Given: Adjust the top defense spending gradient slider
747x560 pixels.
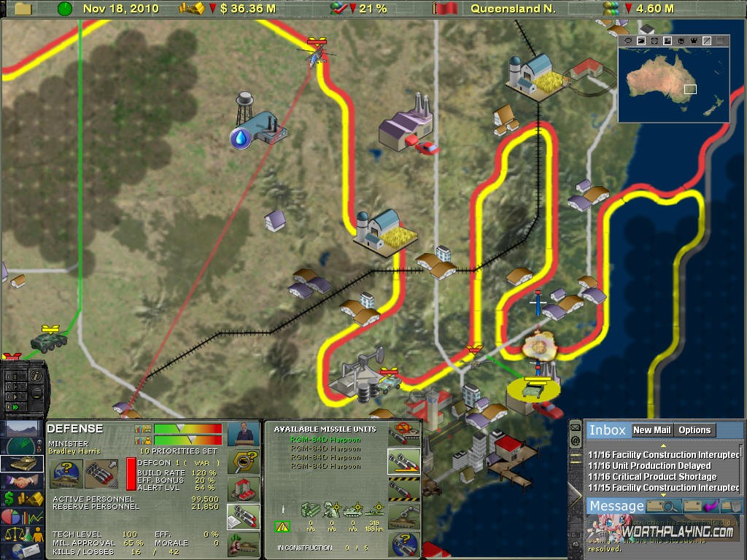Looking at the screenshot, I should [x=187, y=428].
